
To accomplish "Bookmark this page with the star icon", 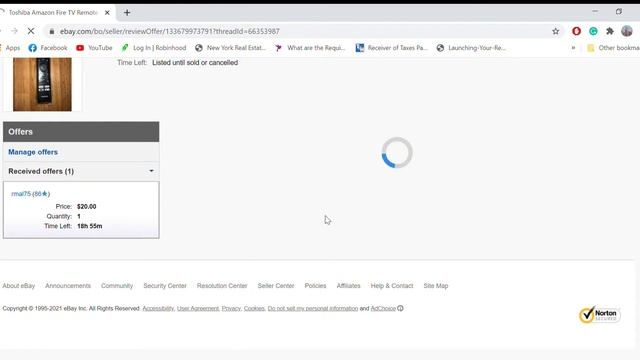I will [556, 31].
